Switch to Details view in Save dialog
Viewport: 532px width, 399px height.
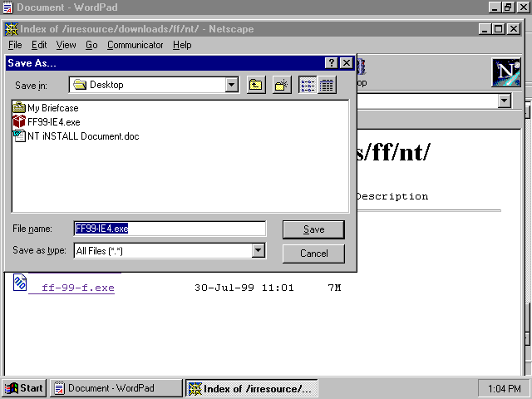click(x=327, y=85)
